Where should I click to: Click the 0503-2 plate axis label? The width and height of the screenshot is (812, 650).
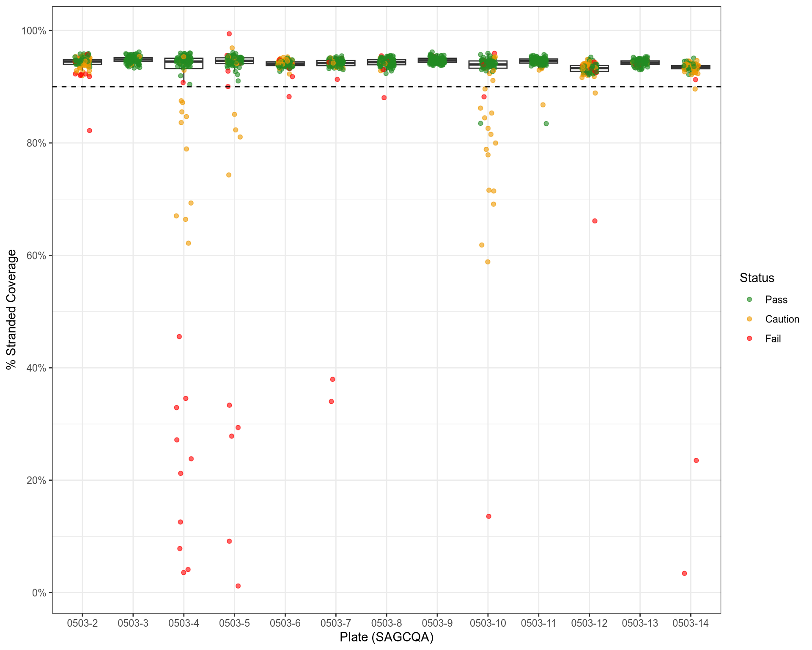82,623
